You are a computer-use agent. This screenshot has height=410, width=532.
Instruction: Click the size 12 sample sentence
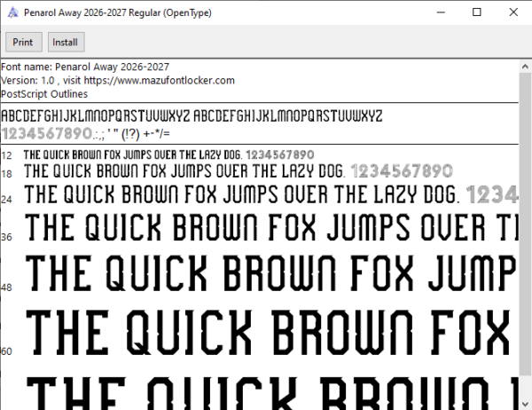(x=169, y=155)
